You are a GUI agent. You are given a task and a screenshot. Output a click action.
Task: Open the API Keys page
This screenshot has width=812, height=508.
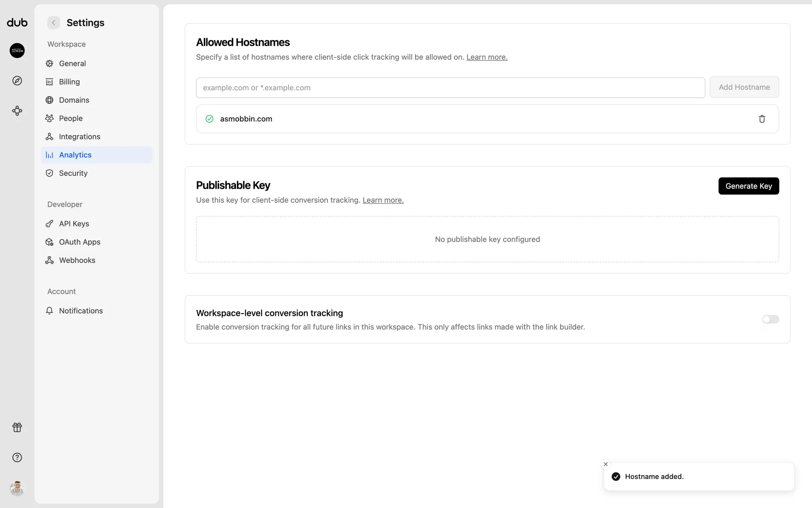(x=74, y=224)
